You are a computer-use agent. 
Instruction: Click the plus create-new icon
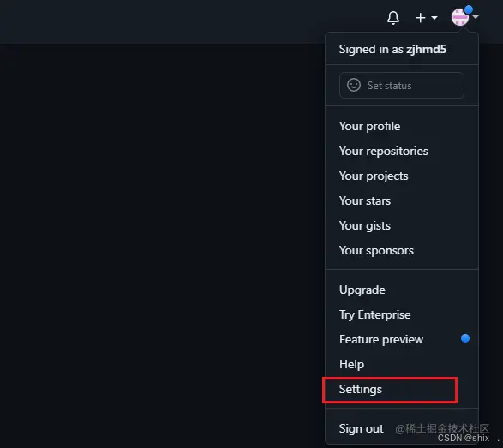coord(420,18)
